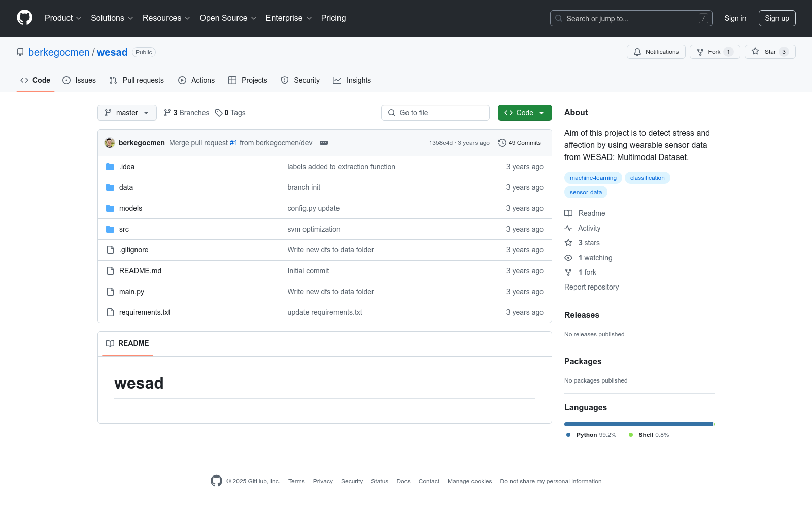Click the Shell 0.8% language link
Viewport: 812px width, 508px height.
point(649,435)
